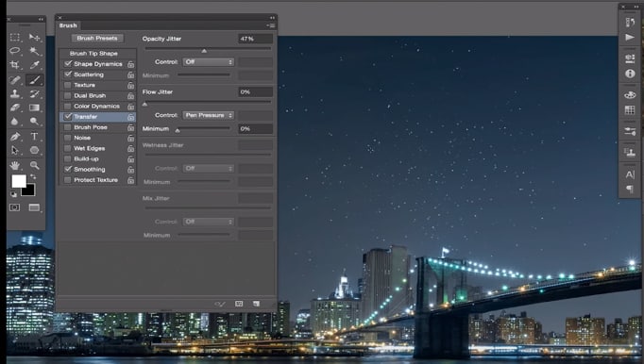Swap foreground and background colors
This screenshot has width=644, height=364.
point(33,177)
